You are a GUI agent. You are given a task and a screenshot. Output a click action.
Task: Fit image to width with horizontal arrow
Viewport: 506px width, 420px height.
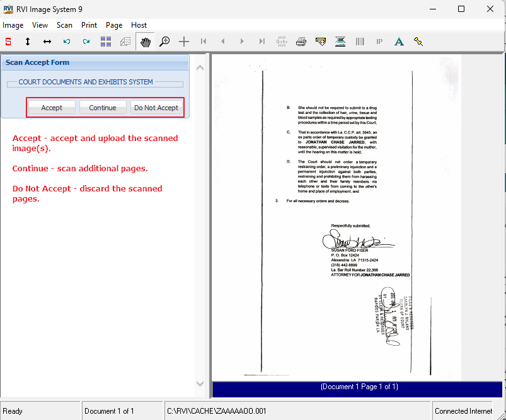[47, 42]
